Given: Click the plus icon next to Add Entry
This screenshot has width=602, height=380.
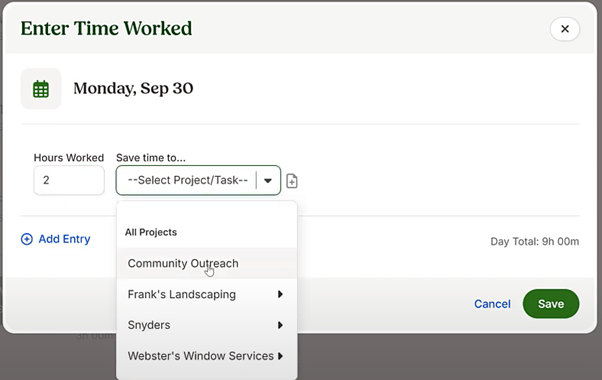Looking at the screenshot, I should click(26, 239).
